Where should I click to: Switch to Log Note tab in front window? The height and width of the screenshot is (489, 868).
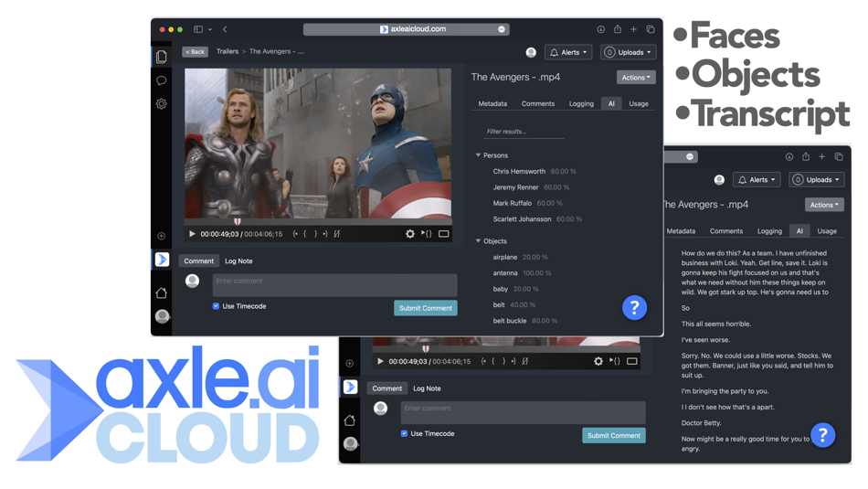click(x=238, y=260)
